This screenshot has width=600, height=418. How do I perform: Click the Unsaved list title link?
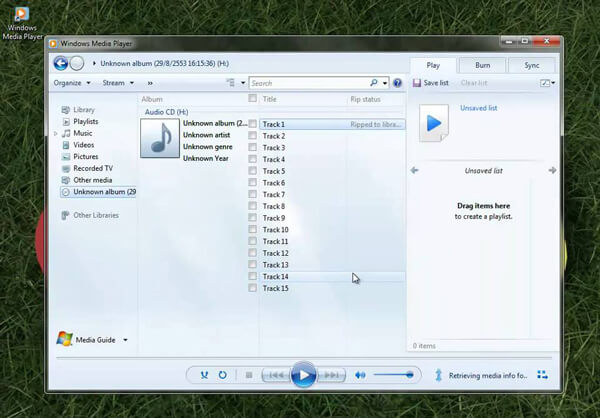pyautogui.click(x=478, y=108)
